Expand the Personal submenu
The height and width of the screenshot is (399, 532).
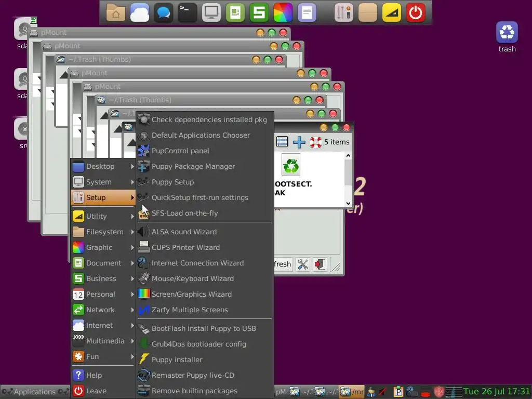click(103, 294)
